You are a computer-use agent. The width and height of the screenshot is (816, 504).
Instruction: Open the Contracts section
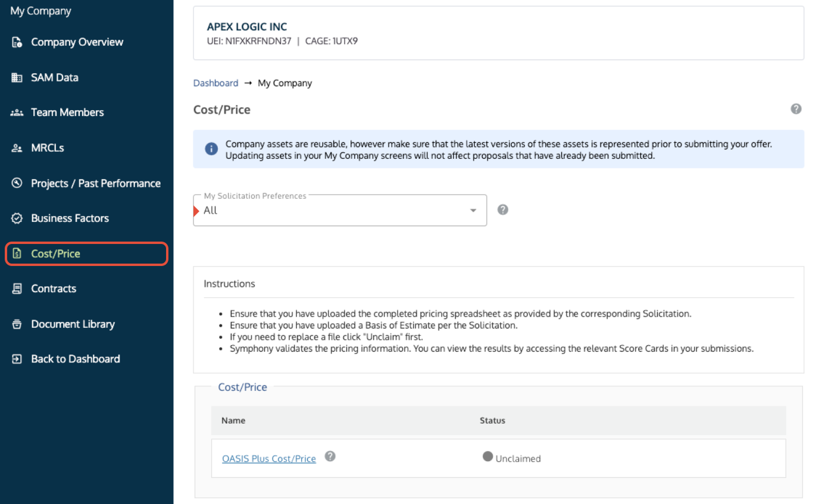54,289
